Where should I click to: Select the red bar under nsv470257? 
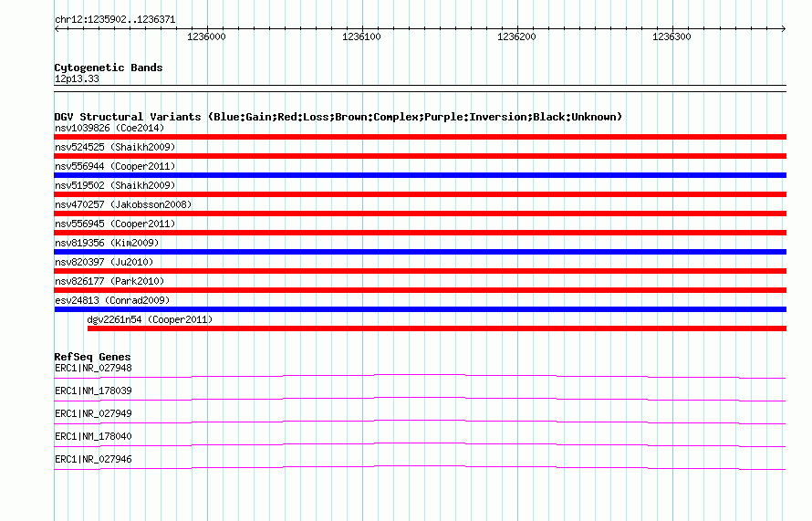pos(420,214)
